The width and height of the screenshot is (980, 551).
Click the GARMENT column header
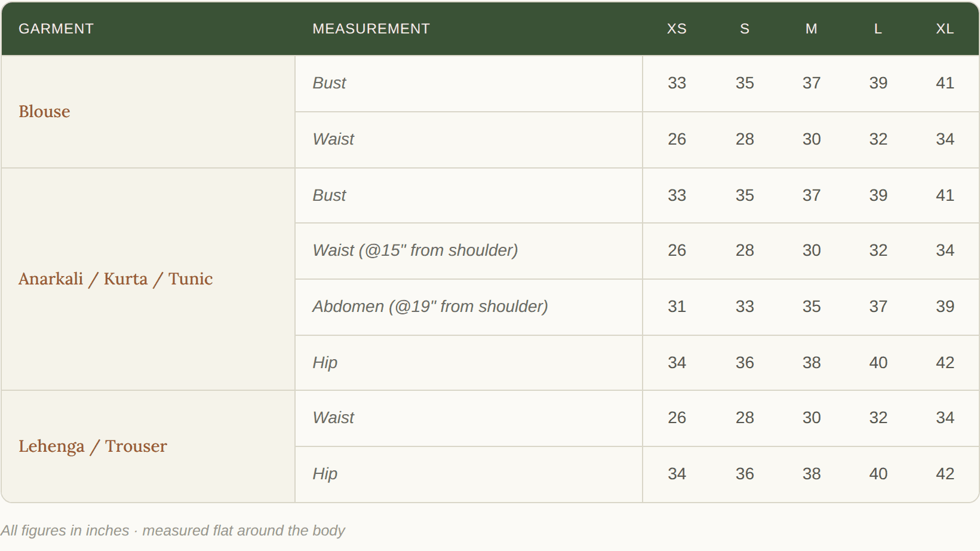click(56, 29)
